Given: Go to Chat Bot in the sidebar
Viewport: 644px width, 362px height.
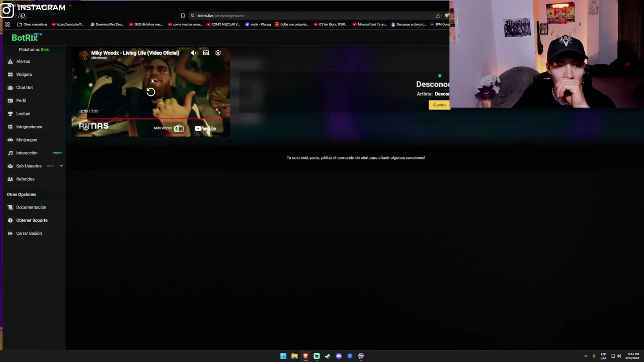Looking at the screenshot, I should tap(24, 87).
